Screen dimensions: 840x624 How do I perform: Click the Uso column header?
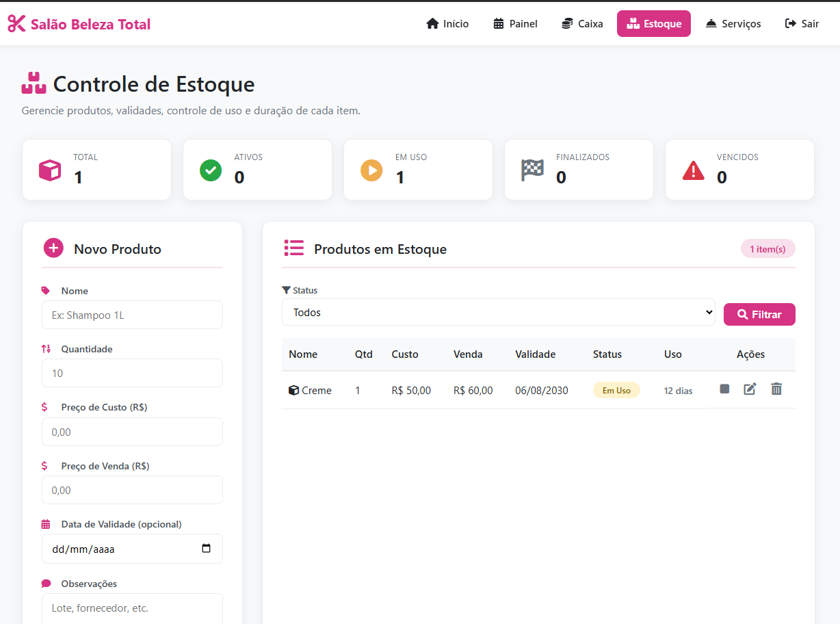tap(673, 354)
